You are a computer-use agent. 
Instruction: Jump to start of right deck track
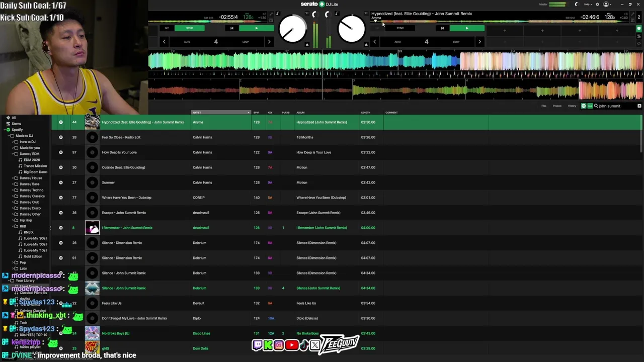pos(442,28)
